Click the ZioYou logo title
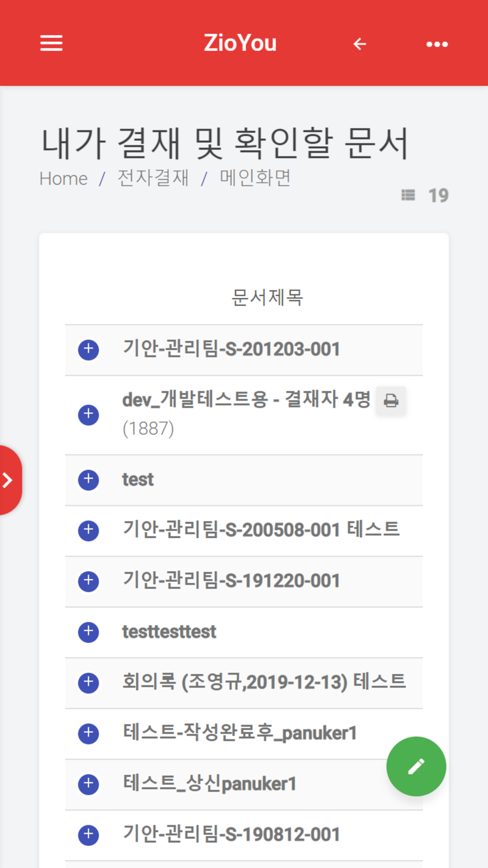The height and width of the screenshot is (868, 488). [240, 43]
